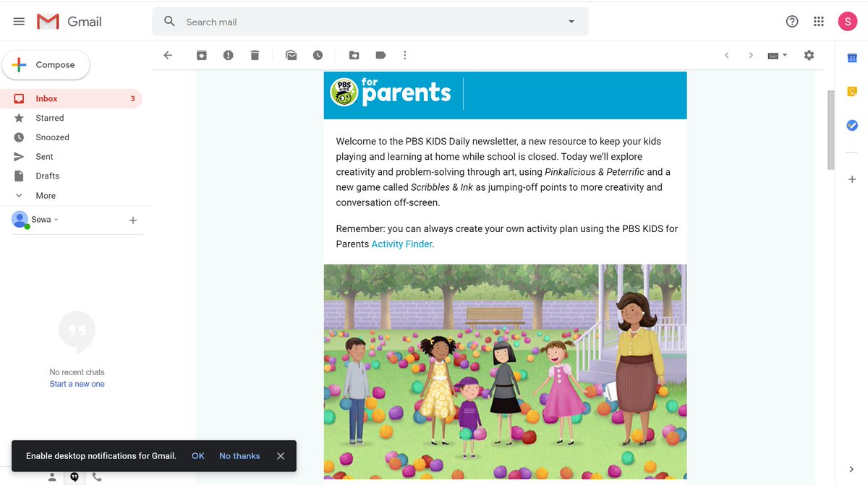Open Sewa status dropdown
The image size is (868, 485).
click(x=45, y=220)
